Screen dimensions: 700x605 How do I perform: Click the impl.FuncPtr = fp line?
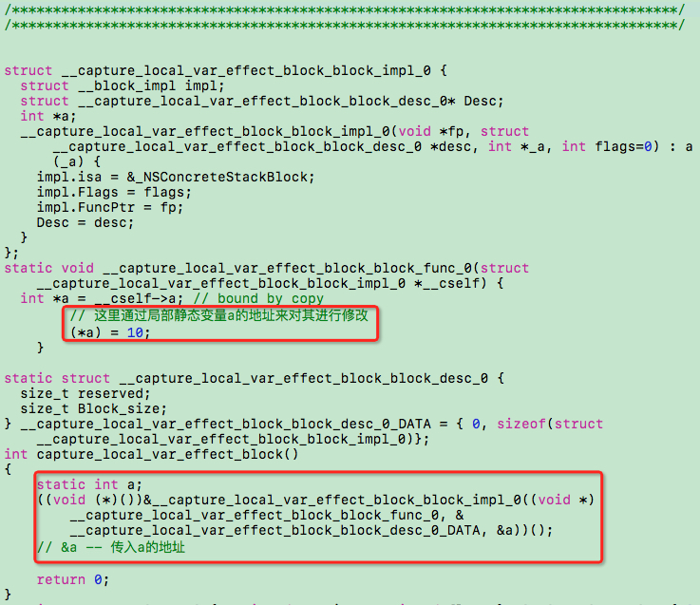[110, 207]
